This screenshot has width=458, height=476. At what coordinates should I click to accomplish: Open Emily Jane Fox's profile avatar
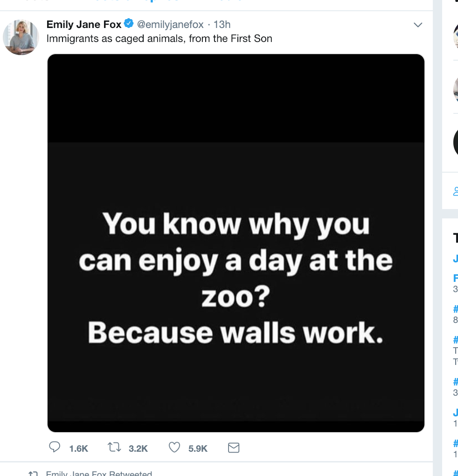pyautogui.click(x=21, y=37)
